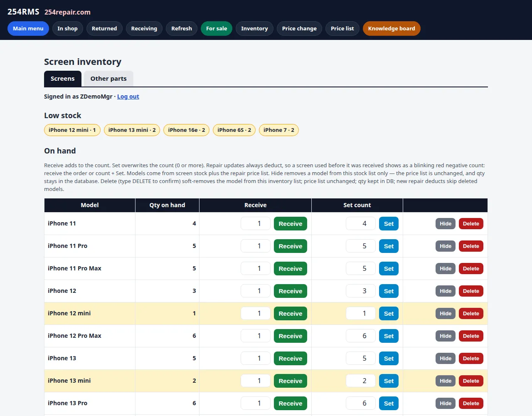Hide the iPhone 11 Pro row
532x416 pixels.
click(x=446, y=246)
